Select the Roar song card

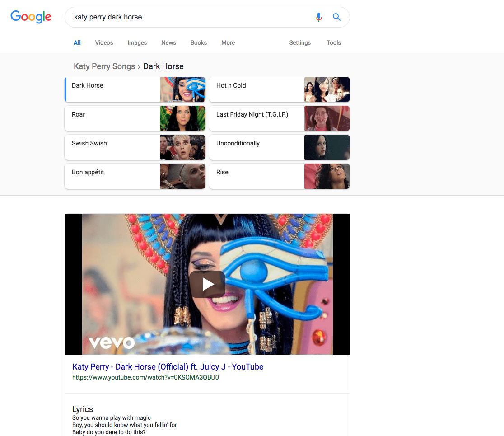(x=135, y=118)
